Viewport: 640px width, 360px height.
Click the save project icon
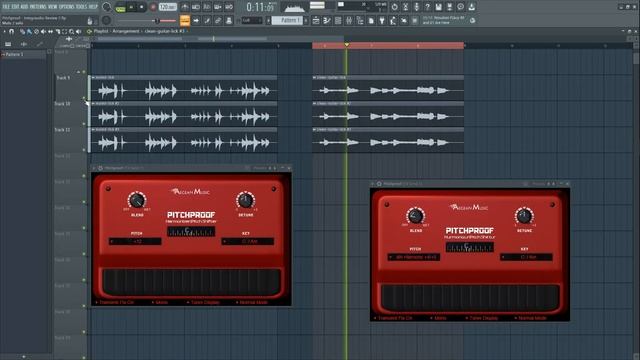[x=438, y=7]
